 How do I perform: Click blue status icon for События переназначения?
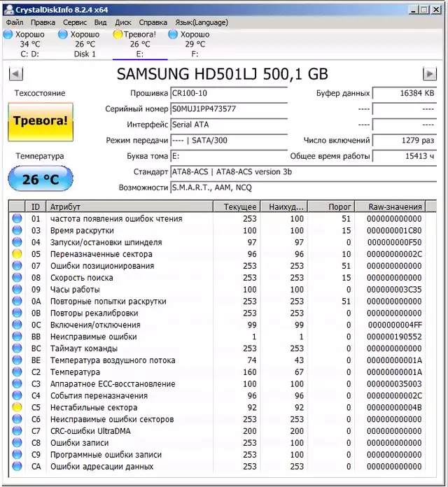pyautogui.click(x=17, y=395)
